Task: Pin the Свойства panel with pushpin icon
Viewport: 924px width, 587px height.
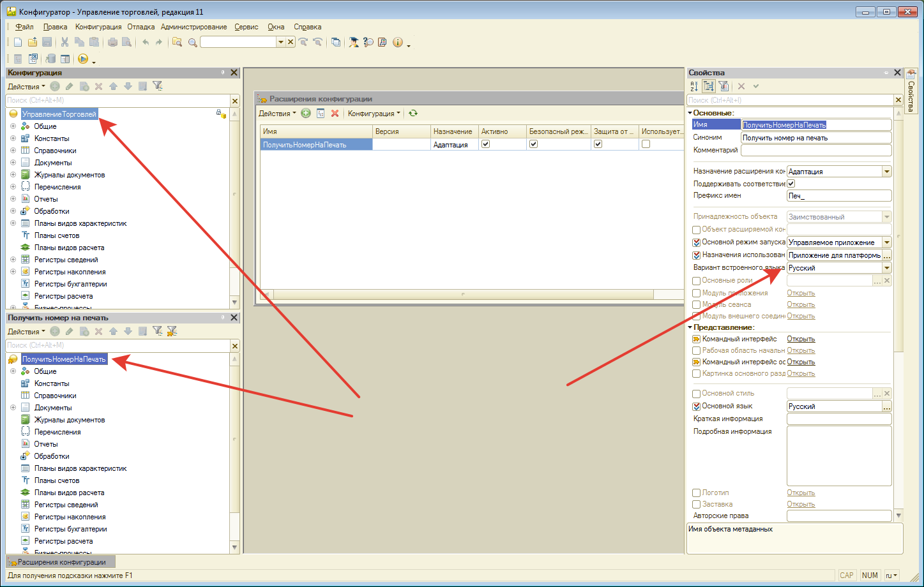Action: point(886,73)
